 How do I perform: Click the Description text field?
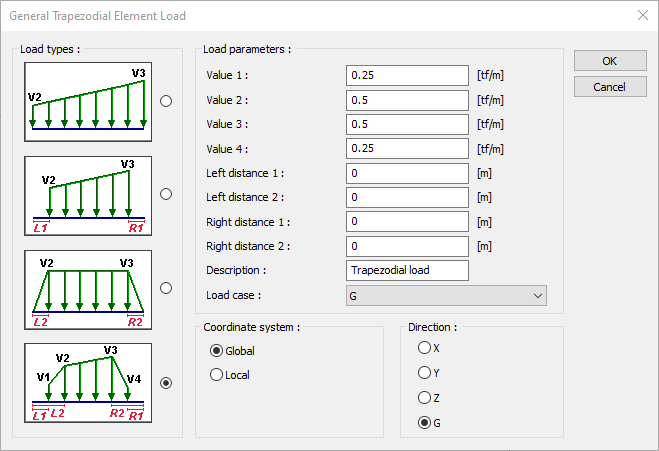click(x=407, y=270)
